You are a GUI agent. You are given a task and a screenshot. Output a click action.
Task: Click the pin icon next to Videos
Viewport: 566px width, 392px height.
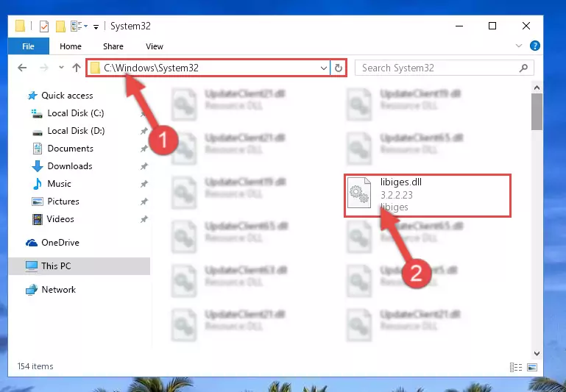coord(144,219)
